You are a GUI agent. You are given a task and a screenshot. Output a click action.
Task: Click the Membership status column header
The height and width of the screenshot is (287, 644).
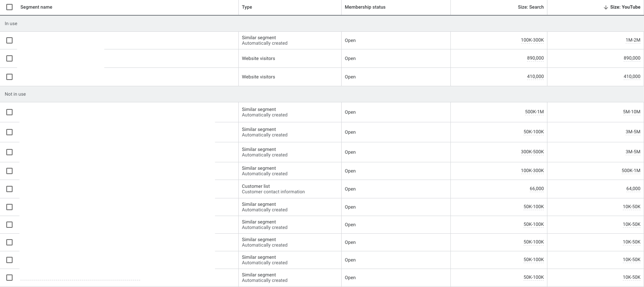coord(365,7)
